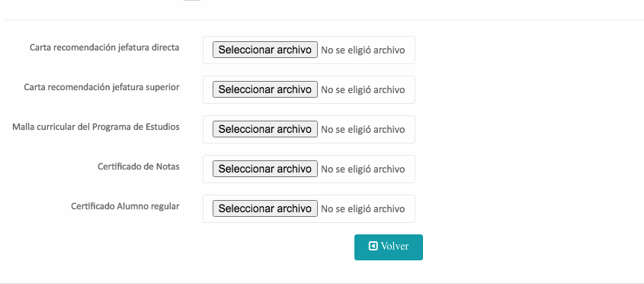Go back with the Volver button
The height and width of the screenshot is (284, 644).
click(x=389, y=247)
